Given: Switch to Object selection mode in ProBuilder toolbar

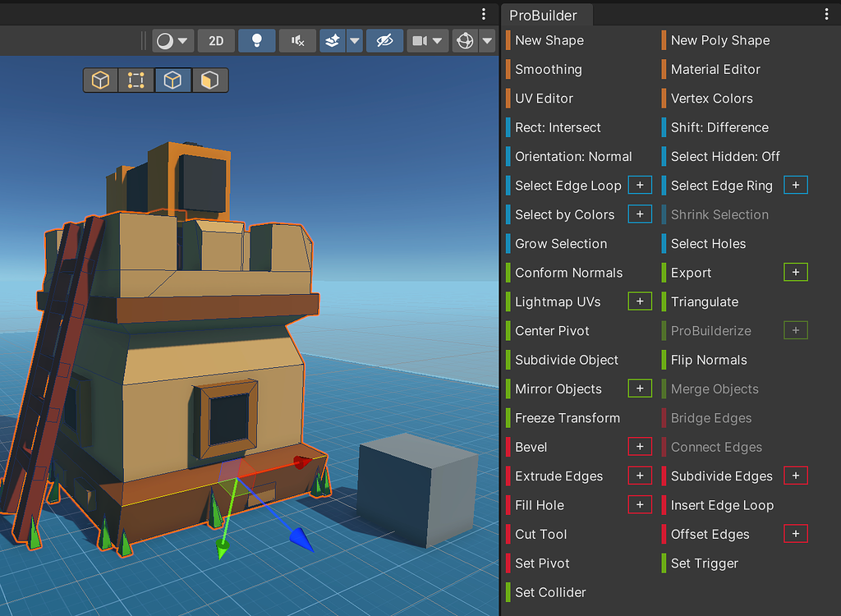Looking at the screenshot, I should click(100, 80).
